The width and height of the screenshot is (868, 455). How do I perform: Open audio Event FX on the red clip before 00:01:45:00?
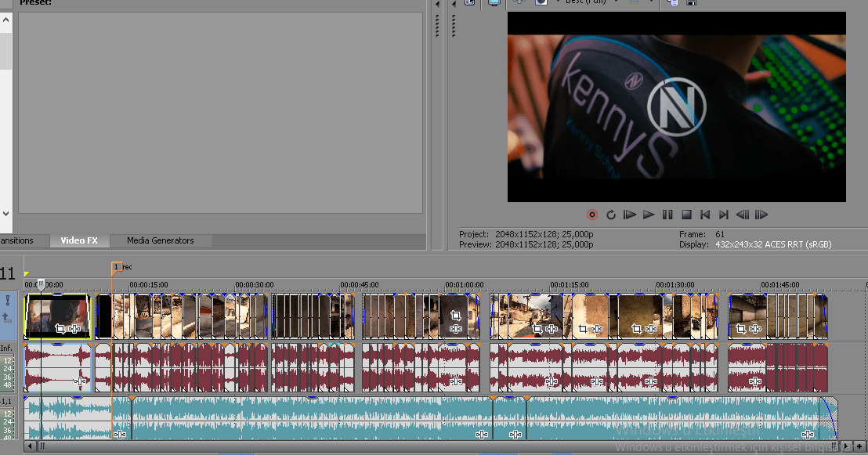[755, 381]
